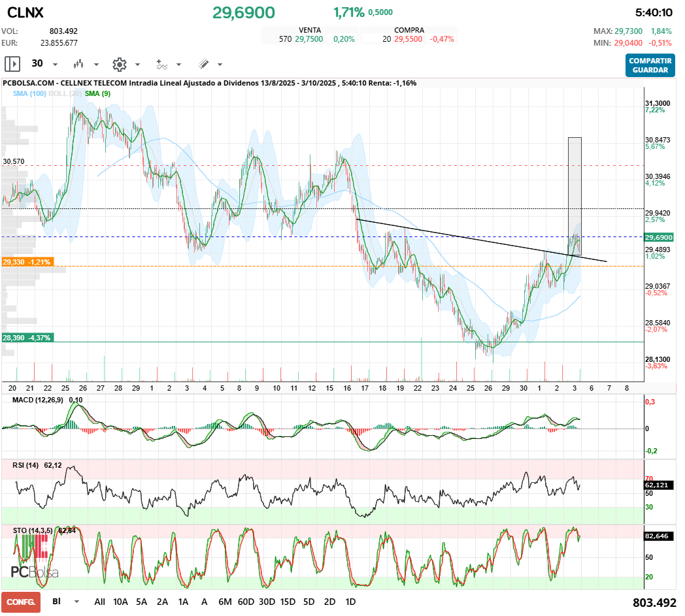Select the add indicator study icon

click(x=161, y=64)
